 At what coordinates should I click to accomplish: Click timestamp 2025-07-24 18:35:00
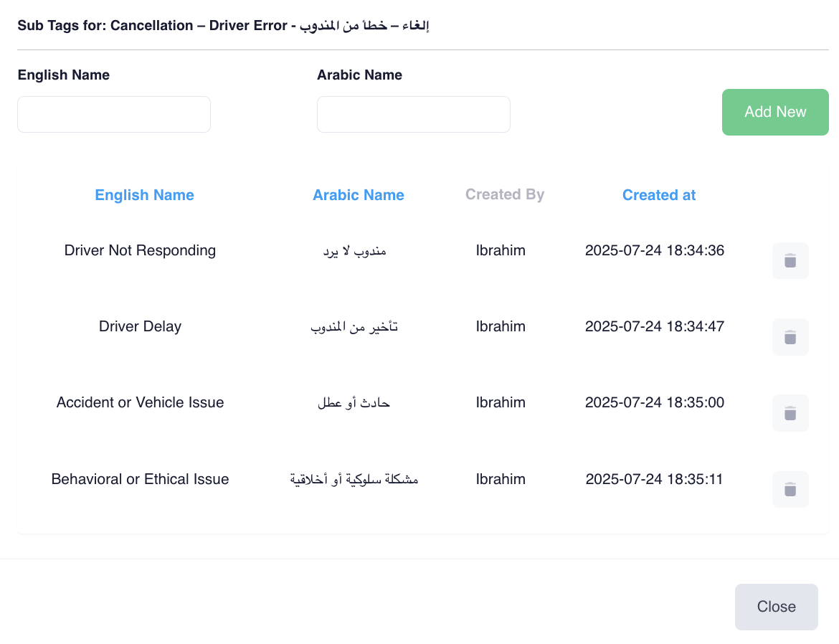click(x=655, y=402)
